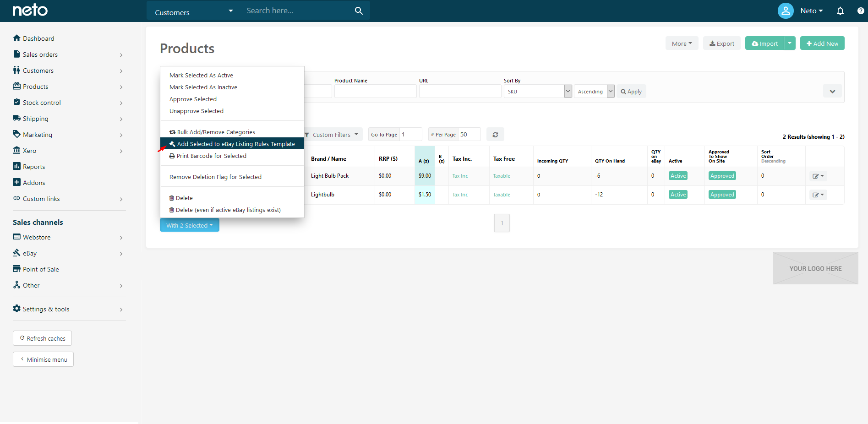868x424 pixels.
Task: Click the Products briefcase icon
Action: tap(17, 86)
